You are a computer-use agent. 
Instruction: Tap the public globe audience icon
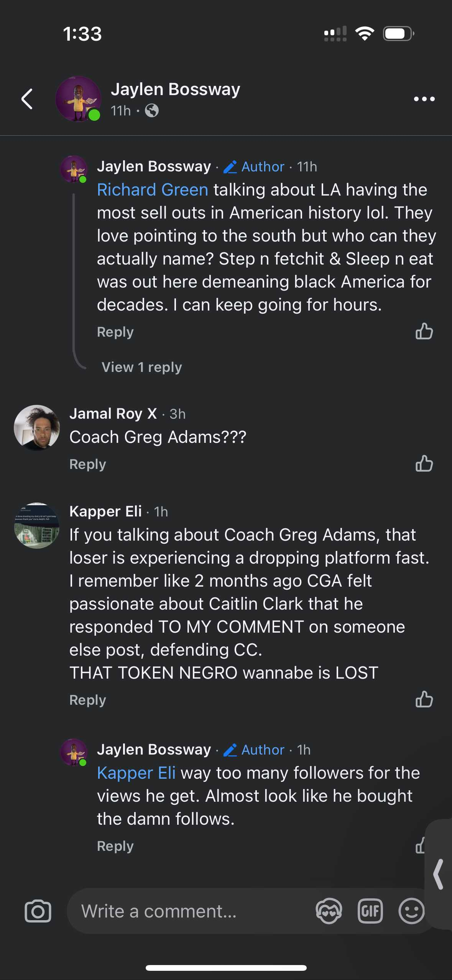tap(152, 111)
